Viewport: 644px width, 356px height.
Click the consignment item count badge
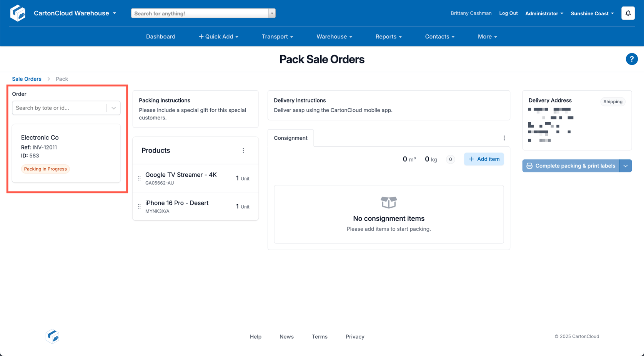click(x=450, y=159)
